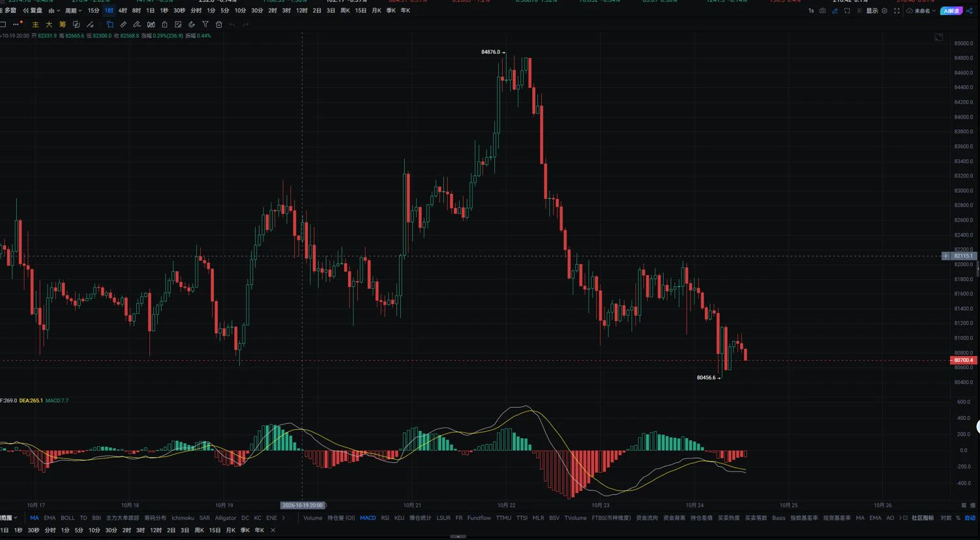This screenshot has width=980, height=540.
Task: Open the chart type candlestick dropdown
Action: click(x=54, y=10)
